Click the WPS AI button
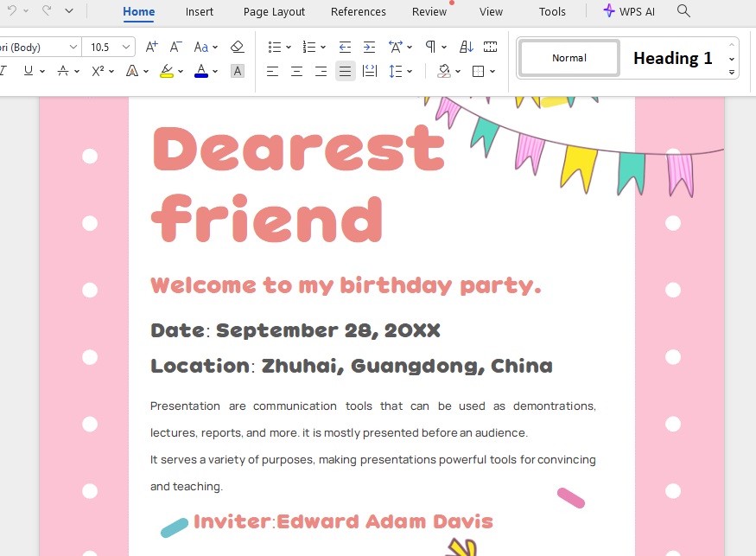The width and height of the screenshot is (756, 556). [629, 11]
